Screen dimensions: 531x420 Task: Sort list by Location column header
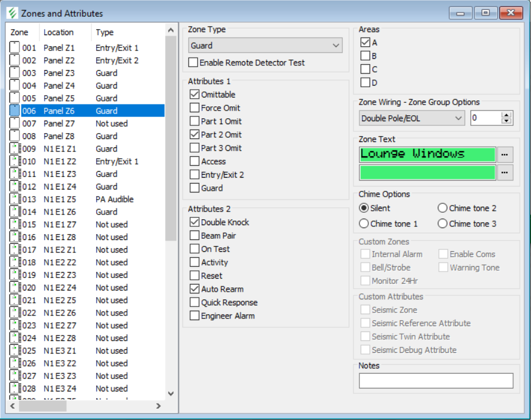tap(59, 32)
